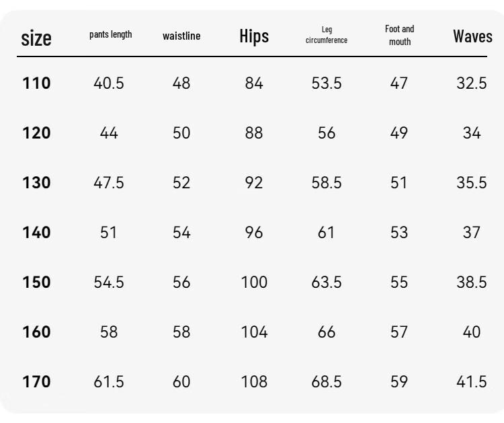Image resolution: width=504 pixels, height=423 pixels.
Task: Select the "pants length" column header
Action: [x=111, y=34]
